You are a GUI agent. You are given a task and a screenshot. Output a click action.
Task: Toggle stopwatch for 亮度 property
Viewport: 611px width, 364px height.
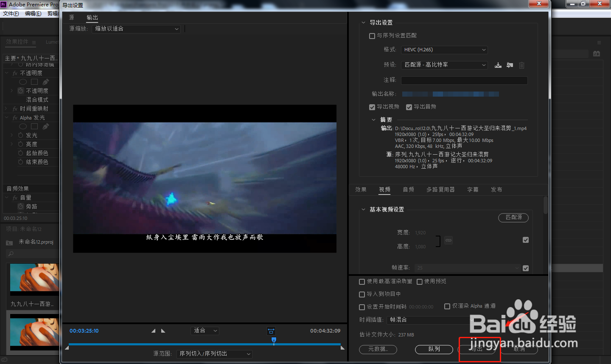tap(21, 144)
